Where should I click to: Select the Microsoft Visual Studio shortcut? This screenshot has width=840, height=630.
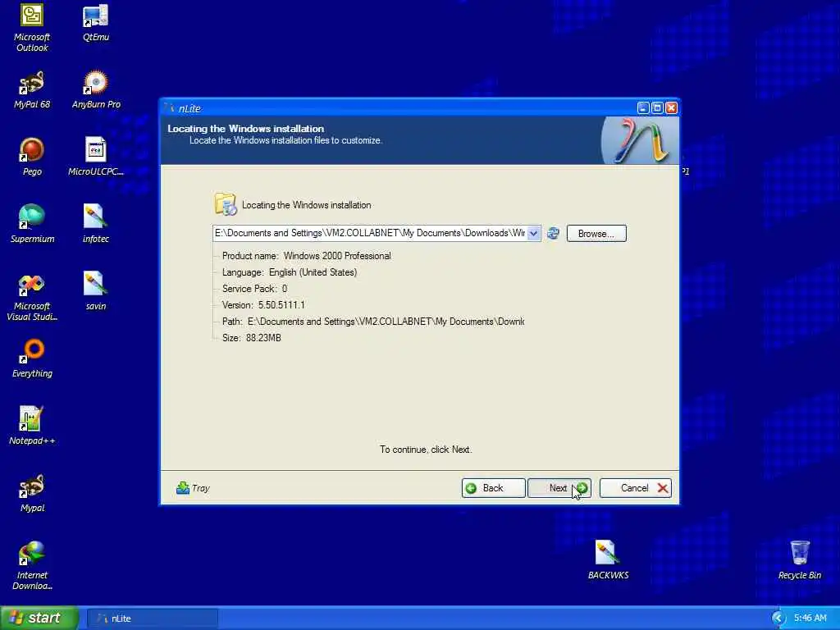pos(32,297)
